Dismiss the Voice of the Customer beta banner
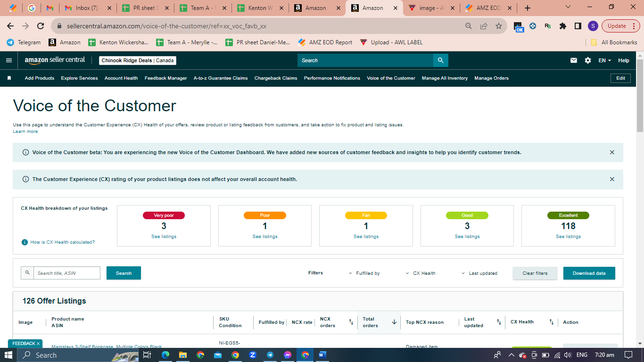Screen dimensions: 644x362 (x=612, y=152)
